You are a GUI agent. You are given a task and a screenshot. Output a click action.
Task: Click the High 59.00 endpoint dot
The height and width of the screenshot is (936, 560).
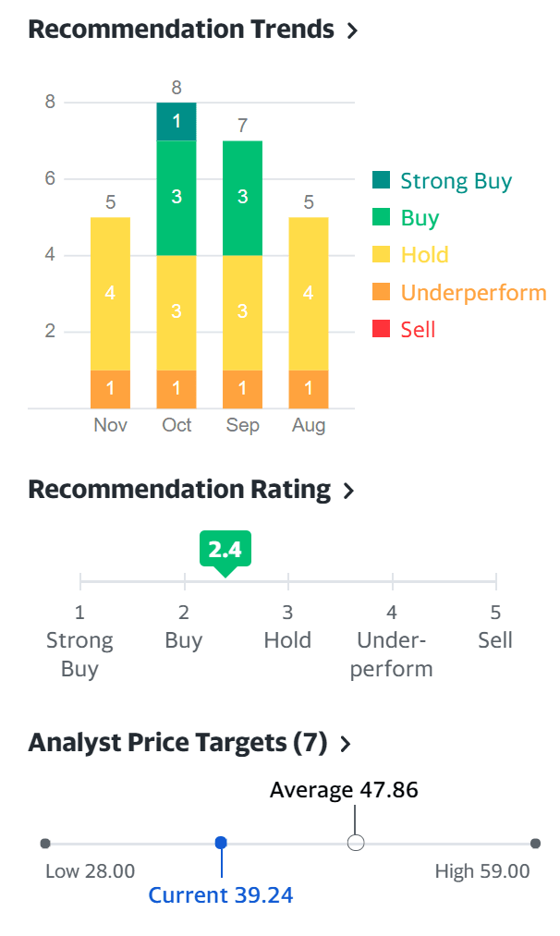point(535,843)
